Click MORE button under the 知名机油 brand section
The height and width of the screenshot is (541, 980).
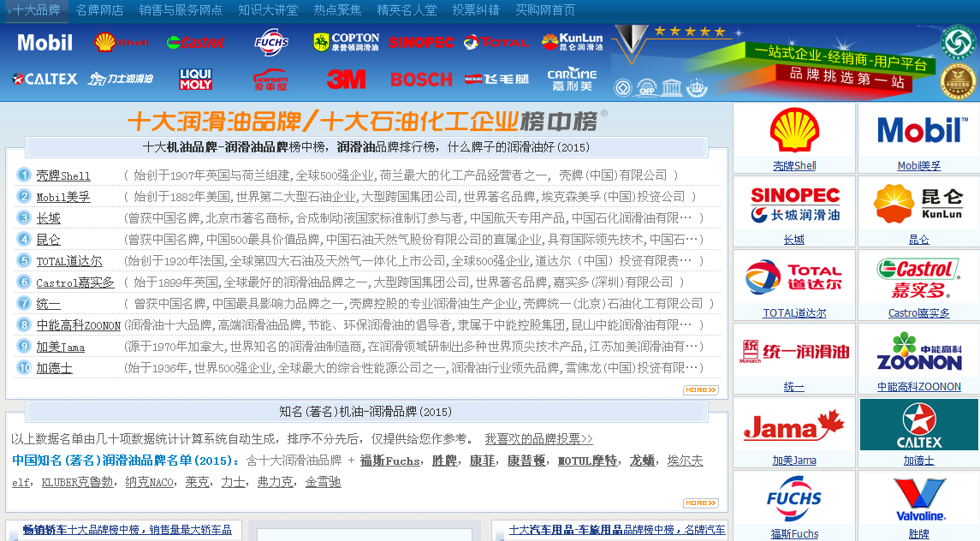(700, 502)
